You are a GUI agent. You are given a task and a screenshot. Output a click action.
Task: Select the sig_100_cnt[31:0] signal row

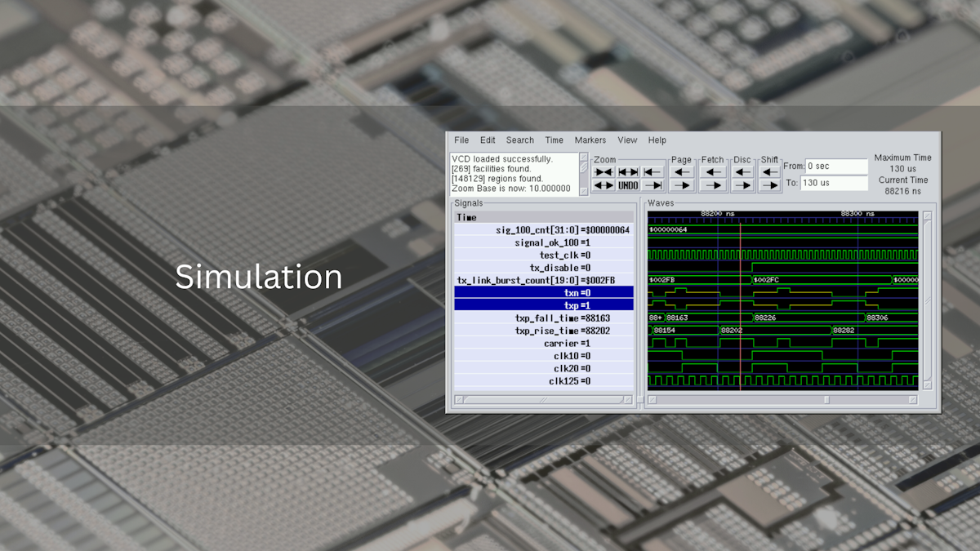[544, 230]
